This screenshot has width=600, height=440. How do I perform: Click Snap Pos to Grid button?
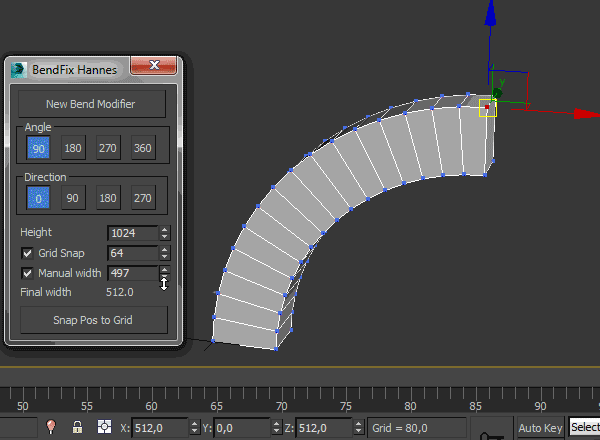pyautogui.click(x=93, y=320)
